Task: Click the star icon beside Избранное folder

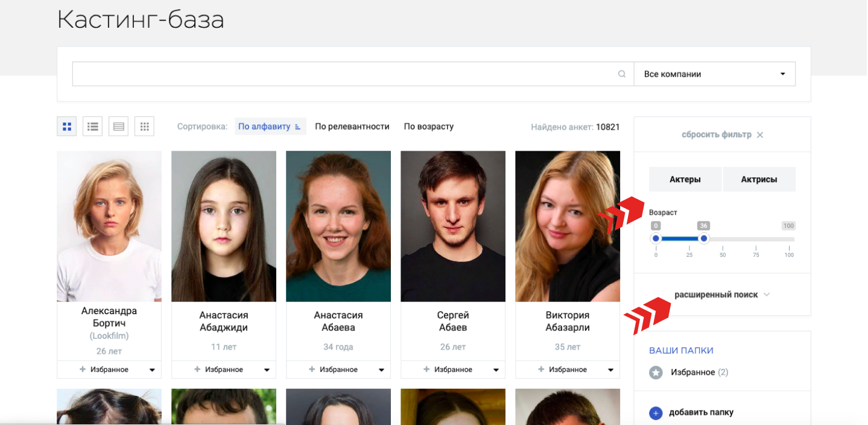Action: (x=656, y=373)
